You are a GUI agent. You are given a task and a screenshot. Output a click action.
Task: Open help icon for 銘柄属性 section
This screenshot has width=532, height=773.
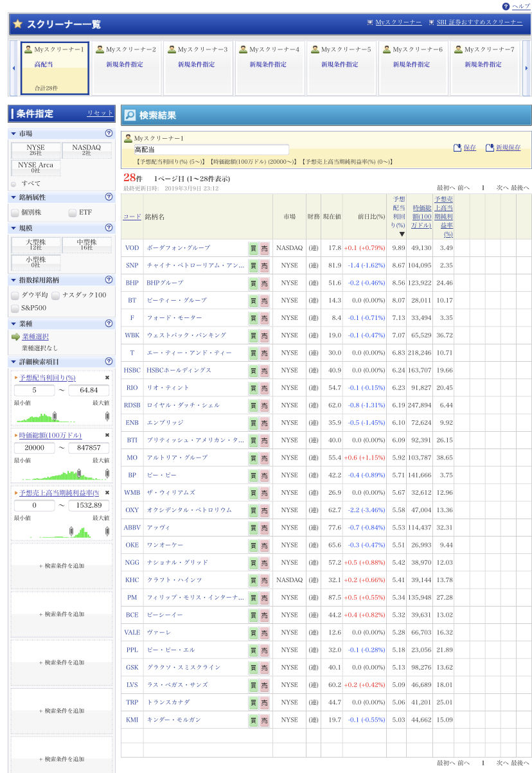[x=109, y=197]
